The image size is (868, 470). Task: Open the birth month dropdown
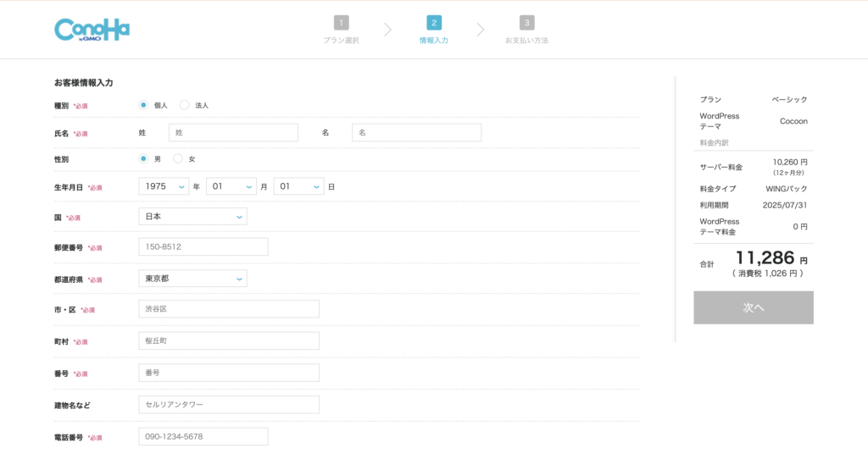pyautogui.click(x=231, y=186)
